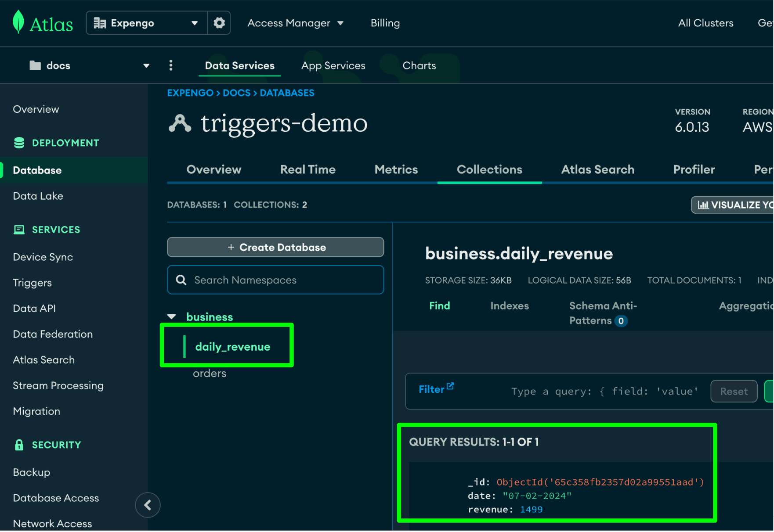Open the Collections tab
The height and width of the screenshot is (532, 774).
point(490,170)
